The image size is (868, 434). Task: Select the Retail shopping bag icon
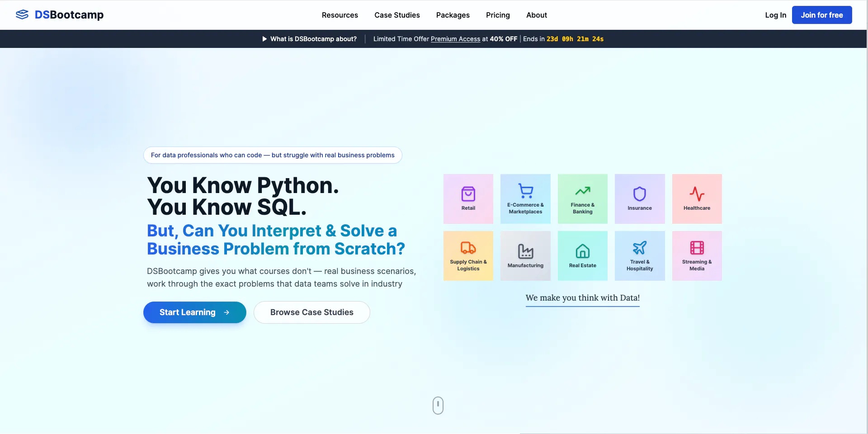[x=468, y=194]
